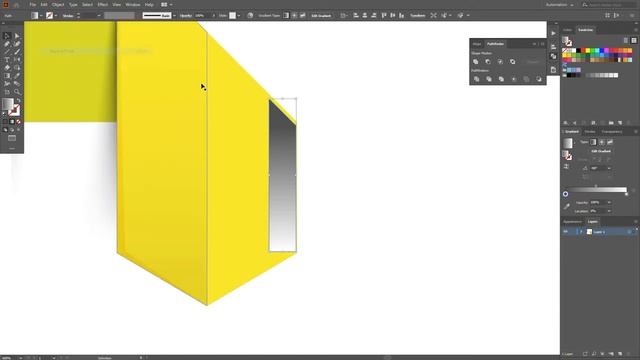Click vertical align bottom in control bar

402,16
